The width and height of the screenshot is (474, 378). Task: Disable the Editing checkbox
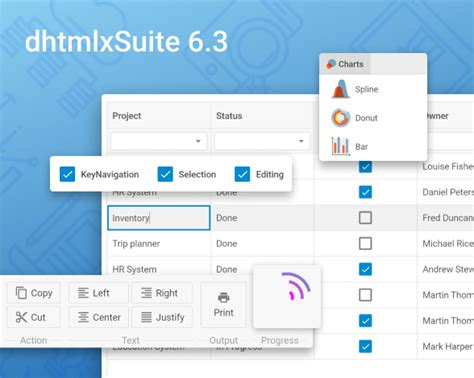242,174
